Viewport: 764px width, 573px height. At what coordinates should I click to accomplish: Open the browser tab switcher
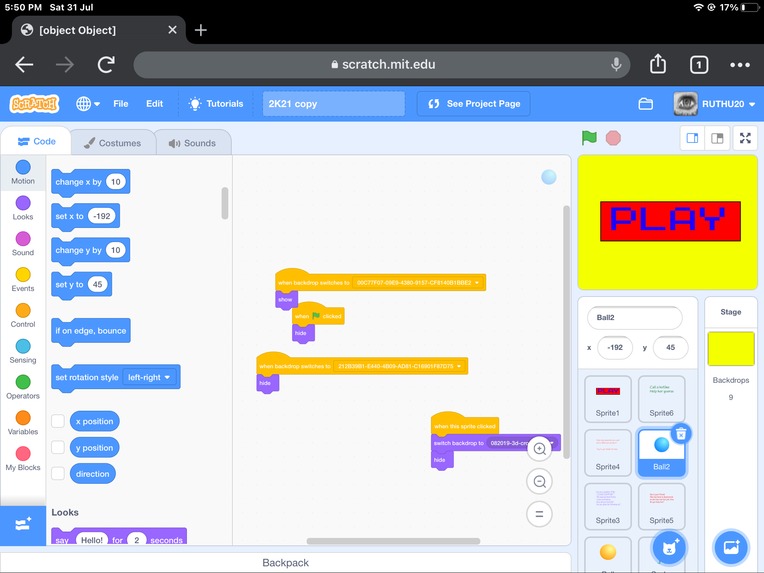coord(699,64)
